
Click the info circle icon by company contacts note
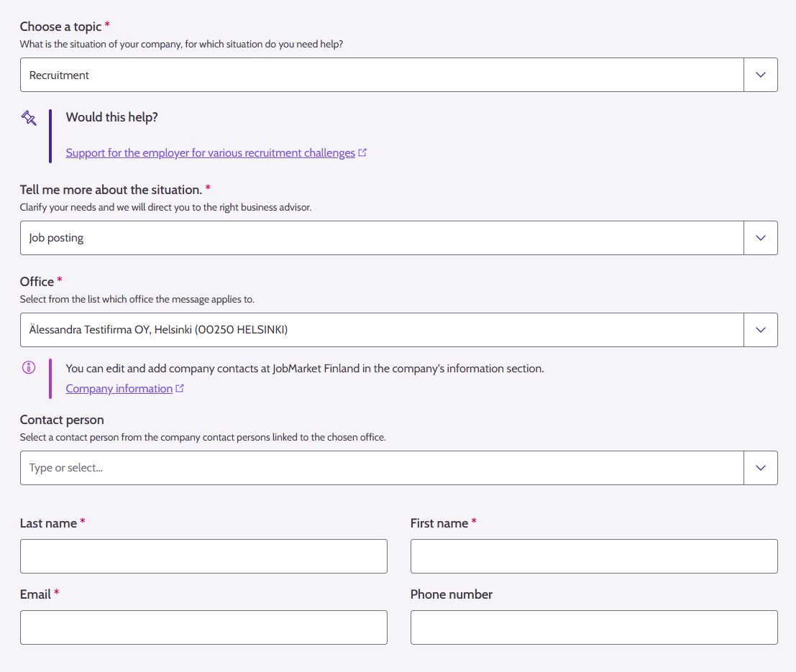click(29, 367)
